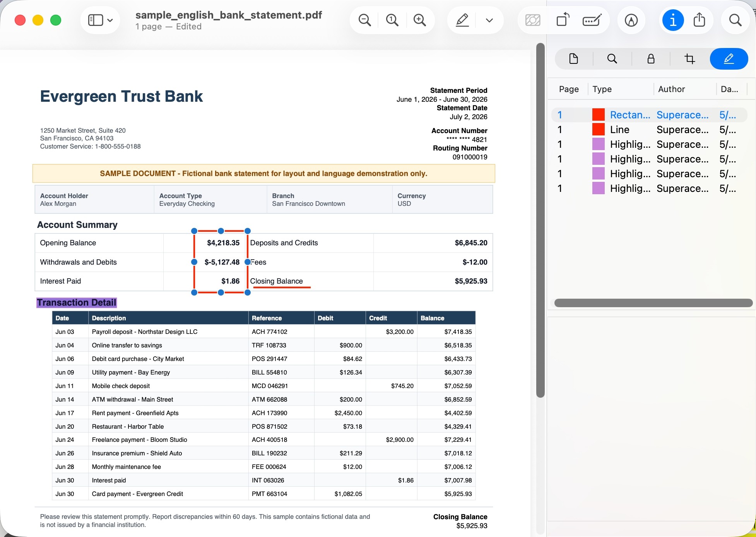Click the Opening Balance amount $4,218.35
756x537 pixels.
(223, 243)
